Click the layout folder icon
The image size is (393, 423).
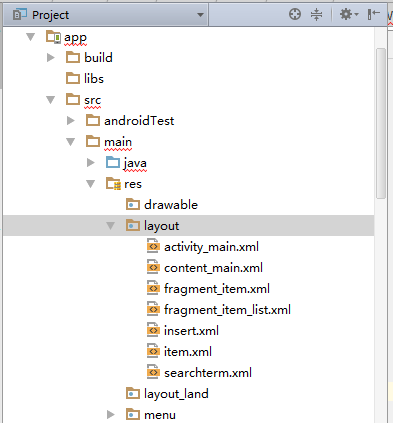tap(133, 225)
